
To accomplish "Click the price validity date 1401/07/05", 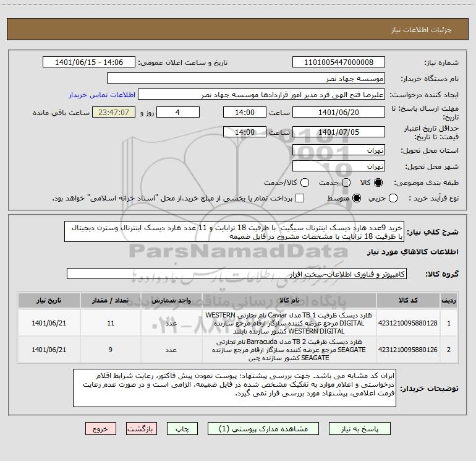I will [339, 132].
